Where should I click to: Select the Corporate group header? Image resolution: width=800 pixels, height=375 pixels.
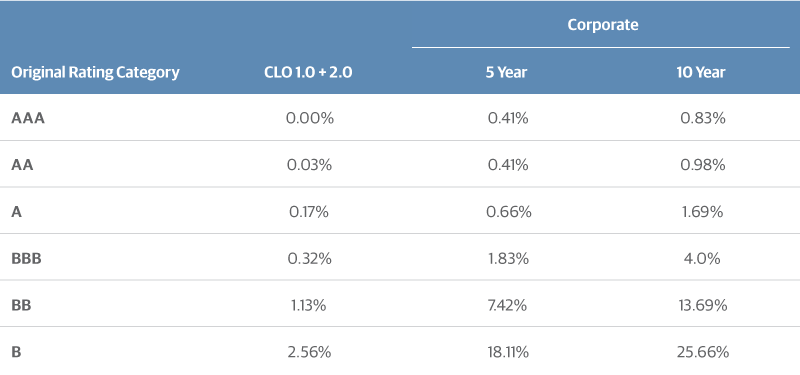(603, 25)
